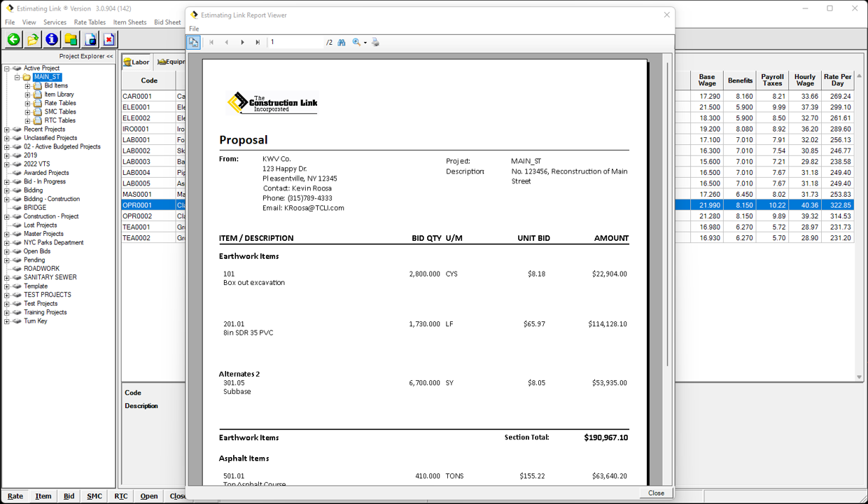Click the red X Exit icon on toolbar
868x504 pixels.
pos(109,39)
